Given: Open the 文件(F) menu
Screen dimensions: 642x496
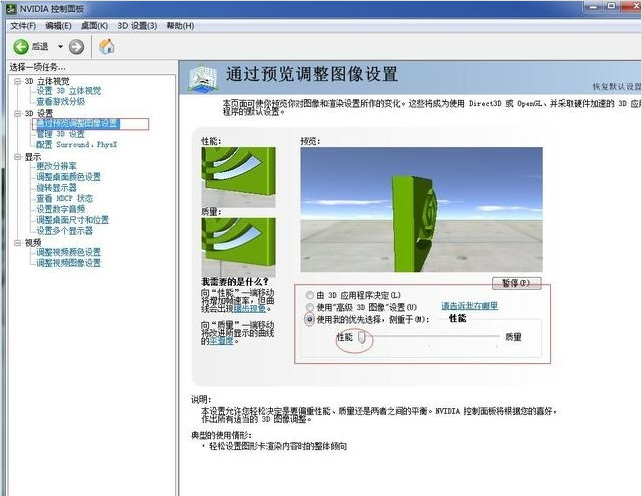Looking at the screenshot, I should [x=23, y=26].
